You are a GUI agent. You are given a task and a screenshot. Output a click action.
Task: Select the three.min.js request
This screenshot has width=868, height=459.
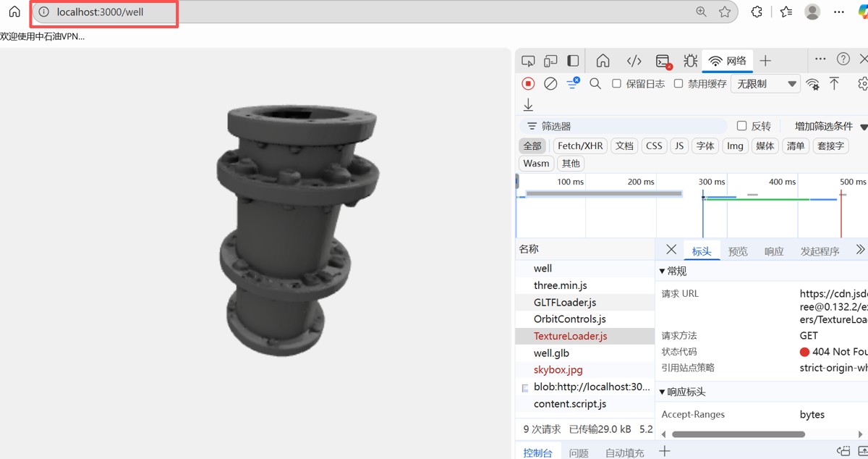[584, 285]
